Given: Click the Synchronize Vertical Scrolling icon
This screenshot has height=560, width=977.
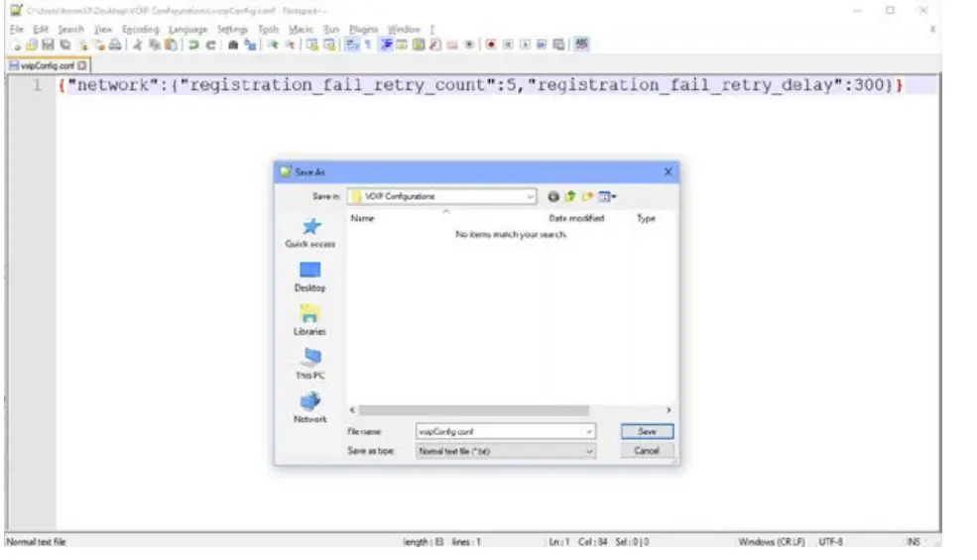Looking at the screenshot, I should [312, 45].
